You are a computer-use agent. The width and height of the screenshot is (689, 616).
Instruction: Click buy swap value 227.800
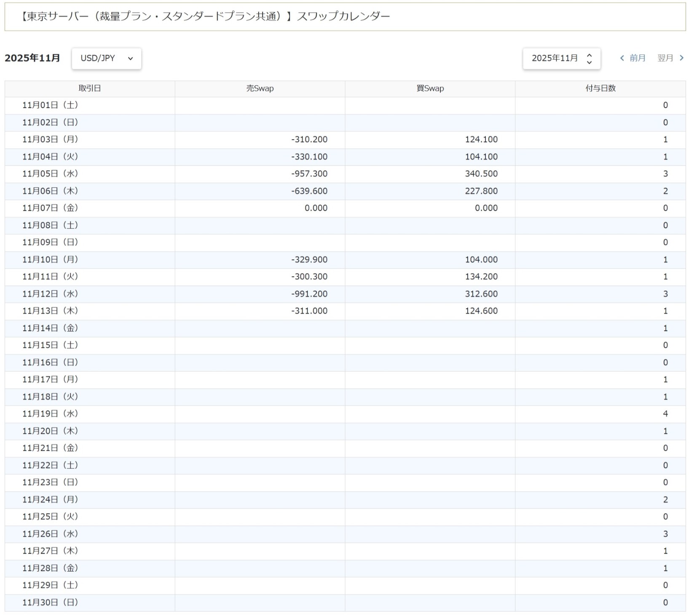tap(481, 191)
